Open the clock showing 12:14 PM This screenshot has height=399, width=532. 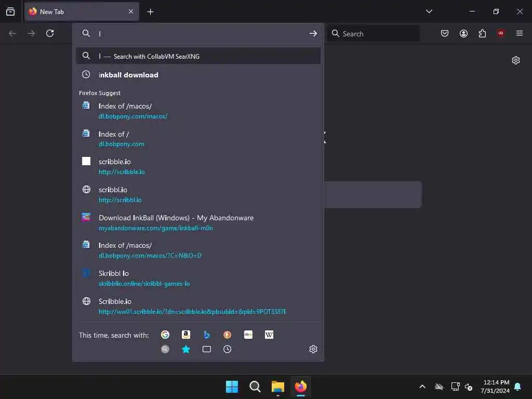coord(495,387)
